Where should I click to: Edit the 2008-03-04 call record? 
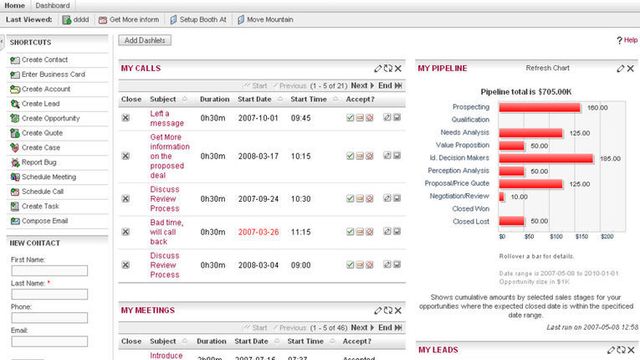tap(387, 265)
